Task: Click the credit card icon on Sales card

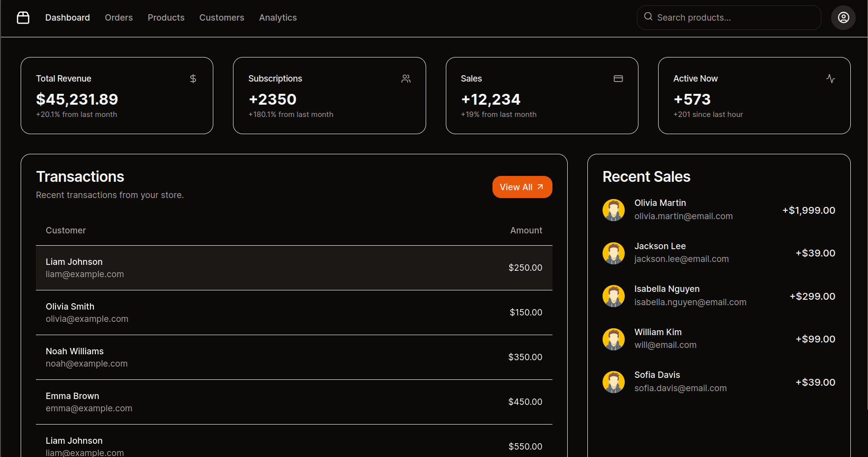Action: pyautogui.click(x=618, y=79)
